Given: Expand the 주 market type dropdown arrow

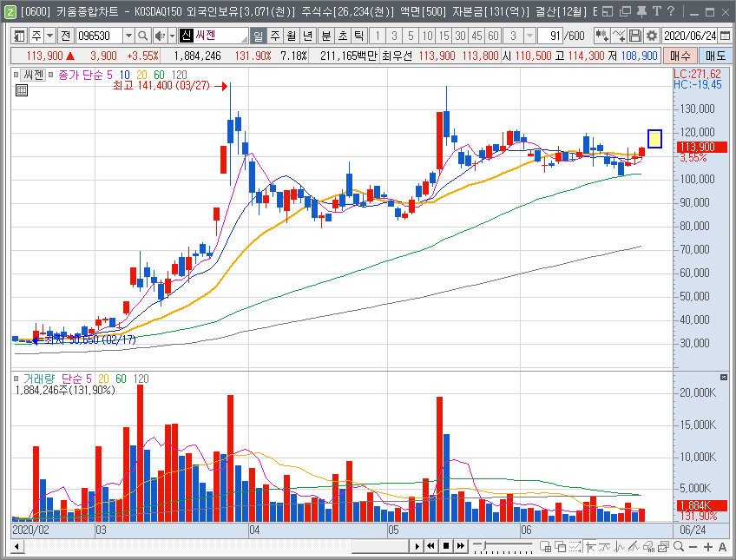Looking at the screenshot, I should pos(50,36).
